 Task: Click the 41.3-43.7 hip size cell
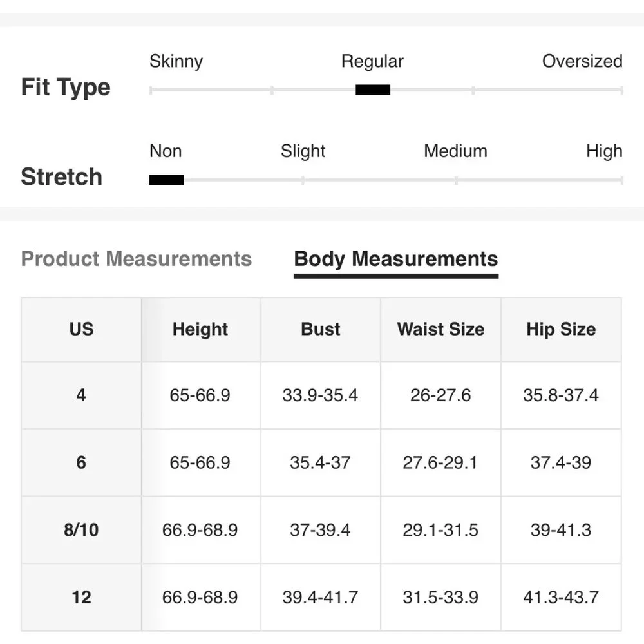point(561,597)
